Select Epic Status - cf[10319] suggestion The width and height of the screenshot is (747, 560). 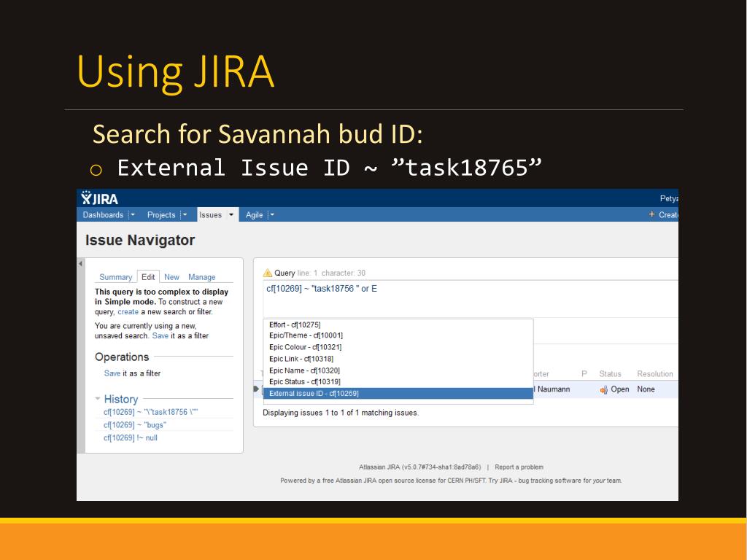398,381
